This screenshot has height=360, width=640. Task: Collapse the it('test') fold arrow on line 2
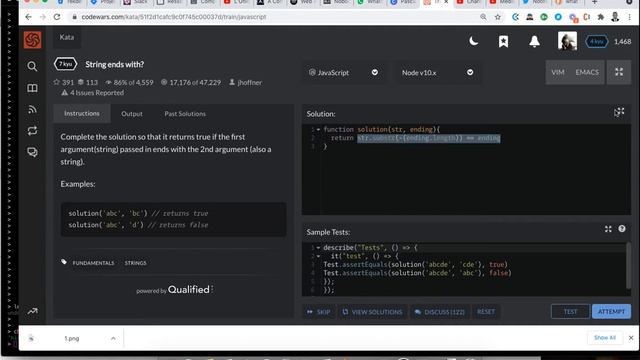[318, 256]
